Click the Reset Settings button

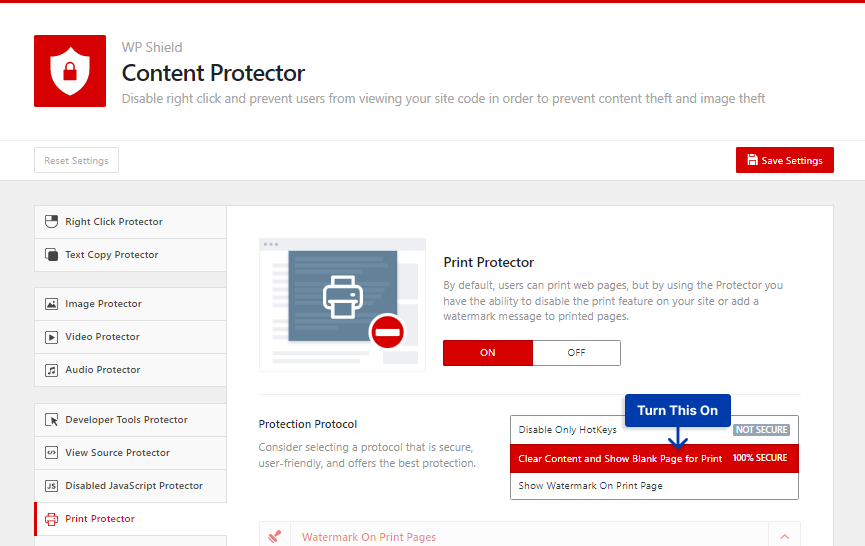click(76, 160)
